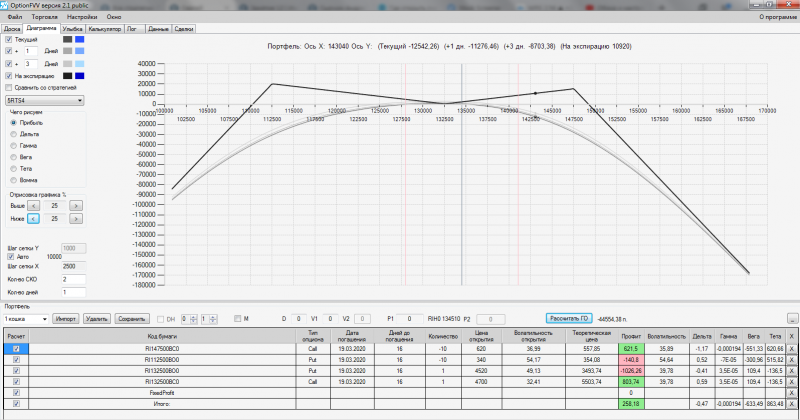Image resolution: width=800 pixels, height=420 pixels.
Task: Pick the pale blue swatch for +3 Дней
Action: click(x=80, y=64)
